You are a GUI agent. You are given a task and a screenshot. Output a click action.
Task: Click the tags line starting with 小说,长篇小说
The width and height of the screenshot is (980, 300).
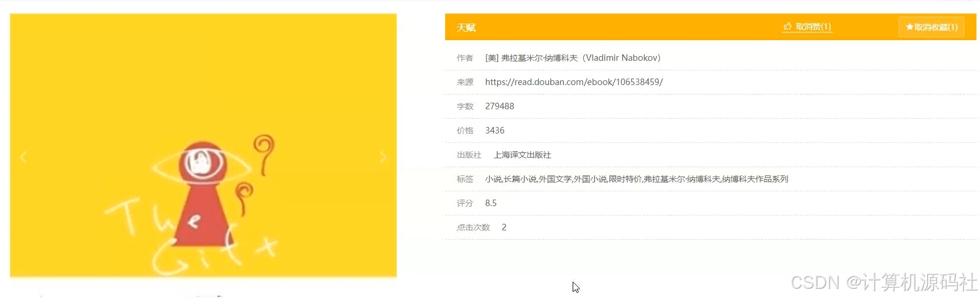coord(636,179)
